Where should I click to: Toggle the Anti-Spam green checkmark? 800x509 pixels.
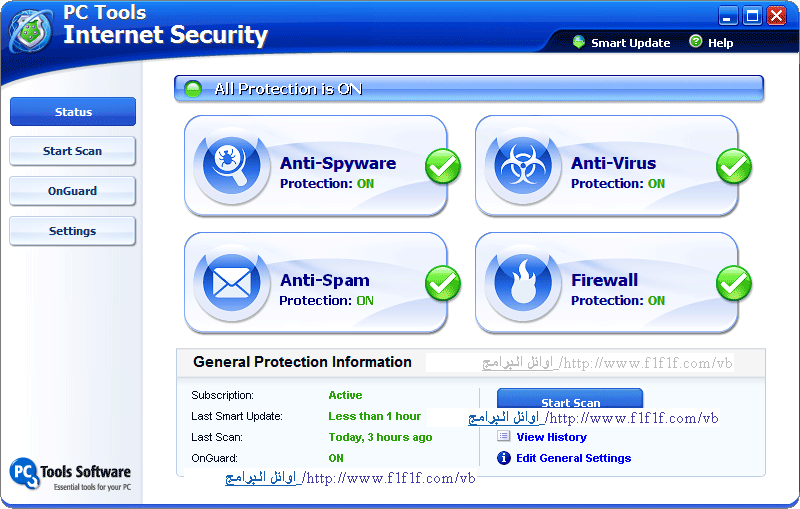point(442,284)
